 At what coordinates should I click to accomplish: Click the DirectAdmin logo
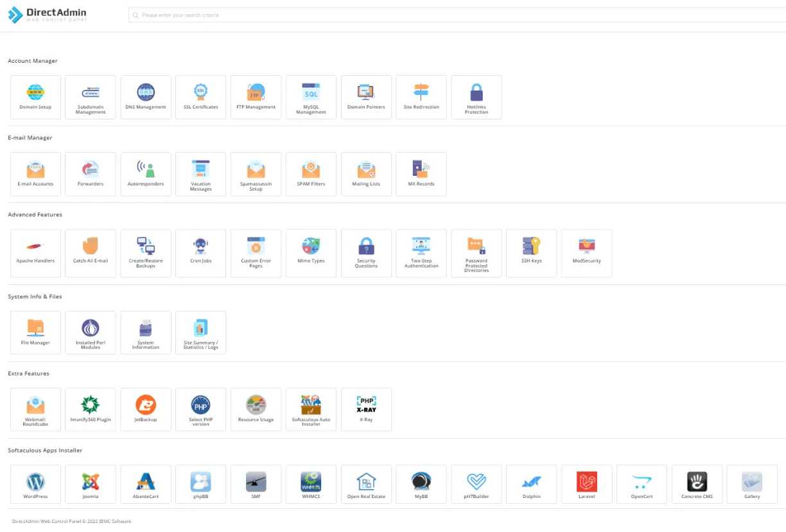pos(47,15)
